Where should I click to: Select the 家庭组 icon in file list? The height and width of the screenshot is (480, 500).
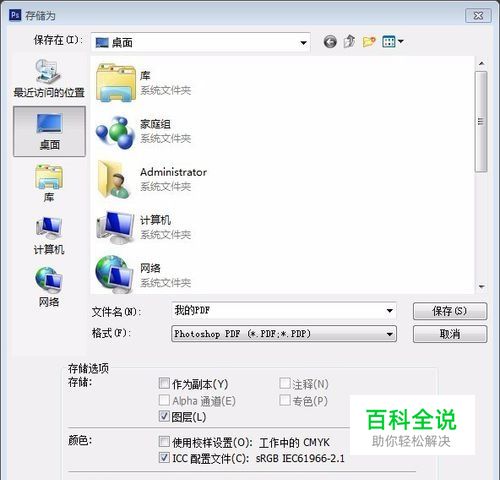pos(115,132)
